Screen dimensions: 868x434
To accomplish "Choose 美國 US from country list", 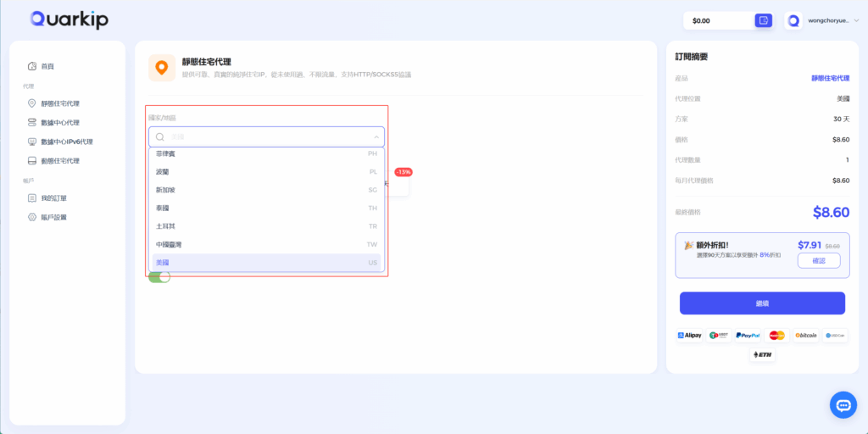I will [266, 263].
